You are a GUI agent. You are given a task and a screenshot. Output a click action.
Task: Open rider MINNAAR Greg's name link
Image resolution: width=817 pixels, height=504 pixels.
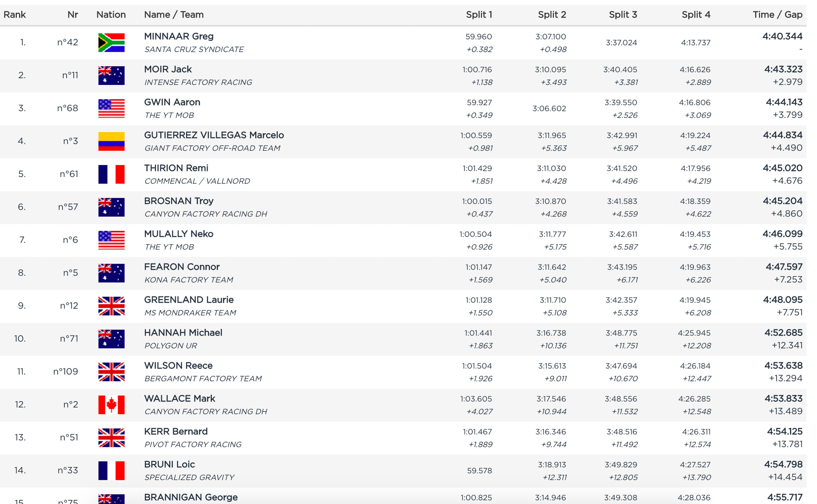coord(179,36)
